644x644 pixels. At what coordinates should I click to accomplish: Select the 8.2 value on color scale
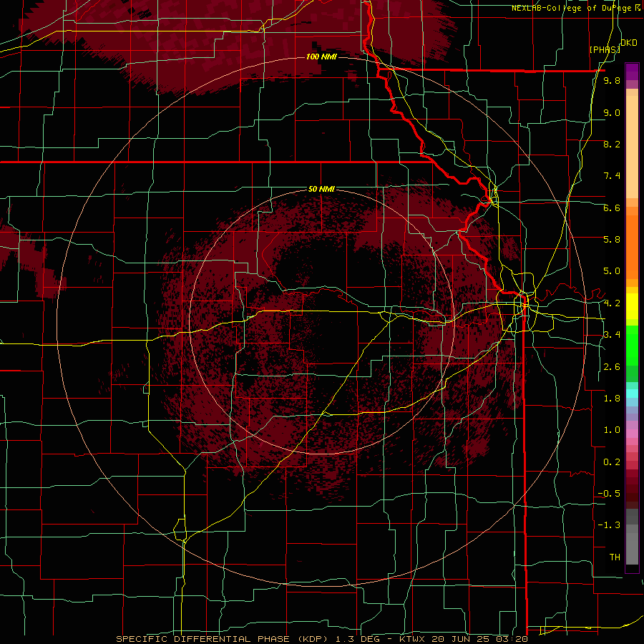[x=612, y=144]
